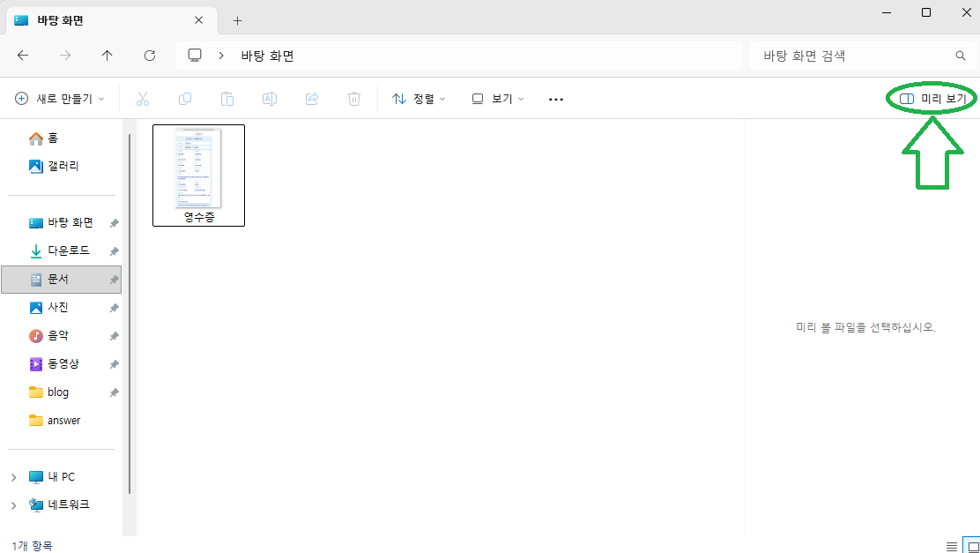This screenshot has width=980, height=553.
Task: Click the Copy icon in the toolbar
Action: [185, 99]
